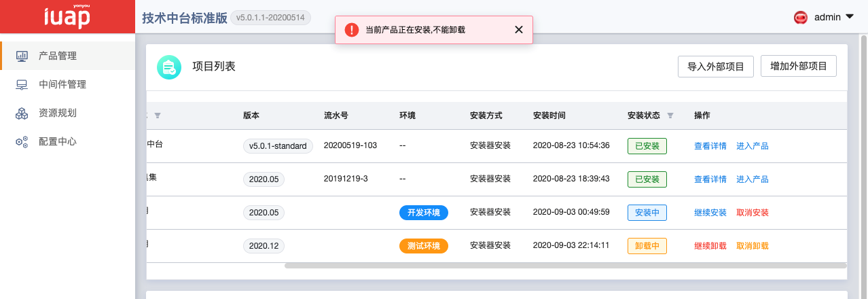
Task: Open the 安装状态 column filter icon
Action: point(670,116)
